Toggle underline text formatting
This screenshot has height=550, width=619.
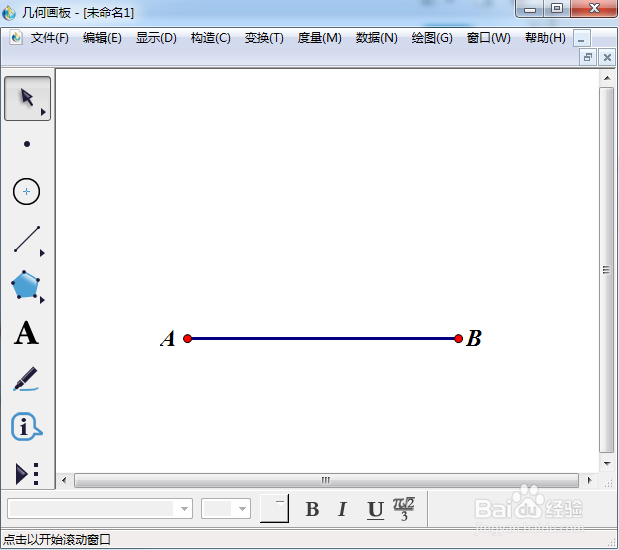(x=375, y=510)
